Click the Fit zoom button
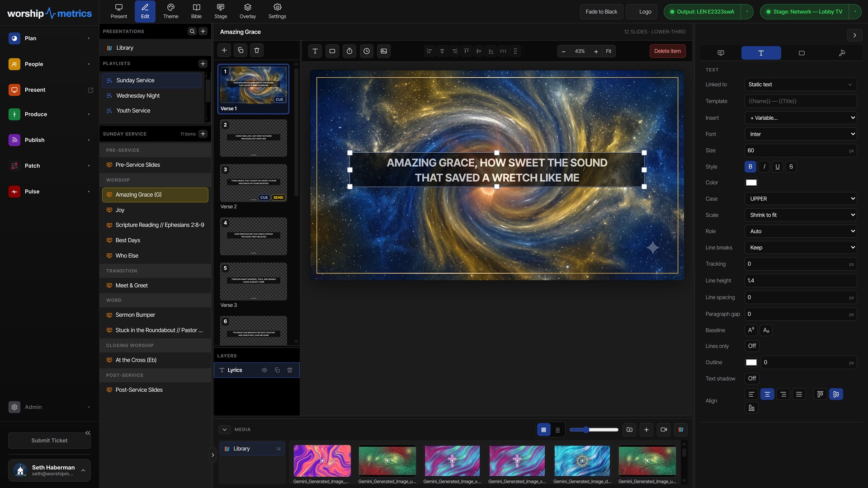This screenshot has height=488, width=868. pos(609,51)
